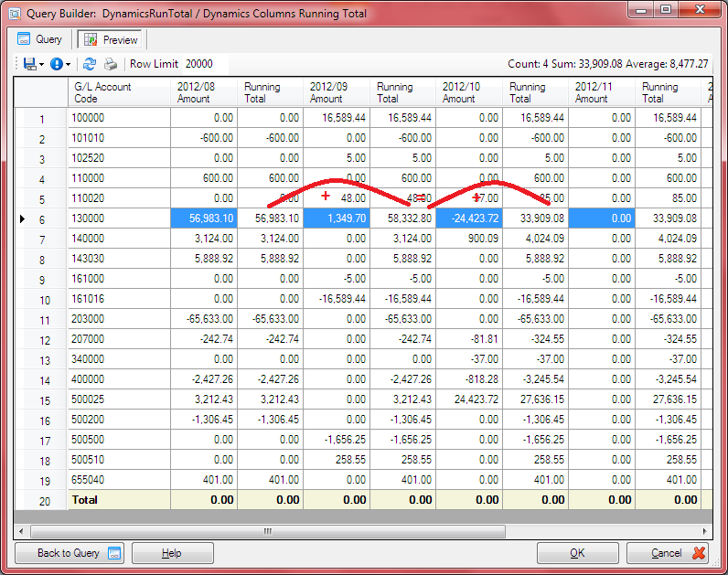
Task: Select row header number 12
Action: [x=44, y=340]
